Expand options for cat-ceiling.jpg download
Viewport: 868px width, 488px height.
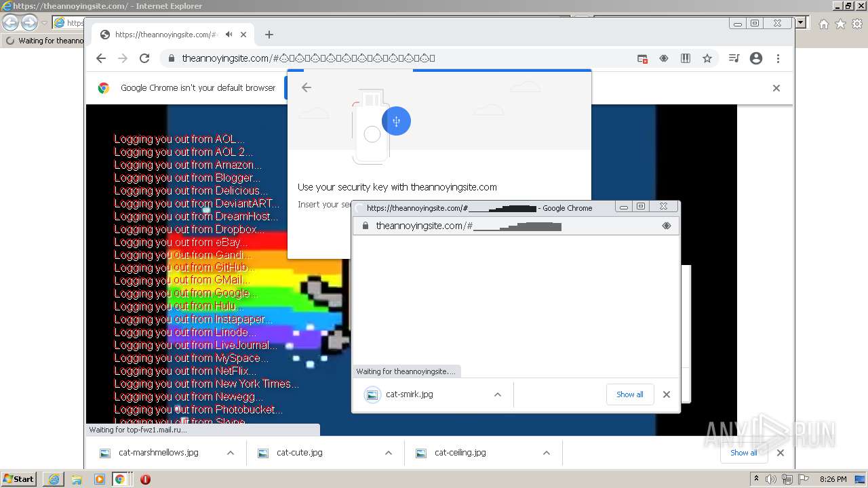click(x=547, y=453)
